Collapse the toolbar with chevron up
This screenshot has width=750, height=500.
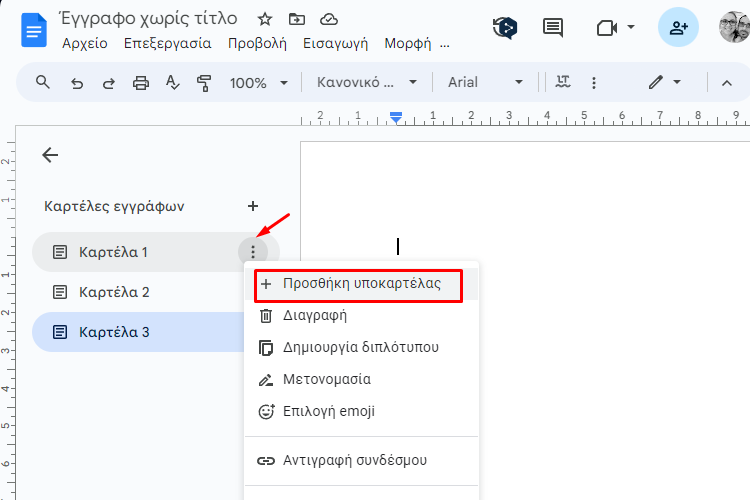[727, 82]
